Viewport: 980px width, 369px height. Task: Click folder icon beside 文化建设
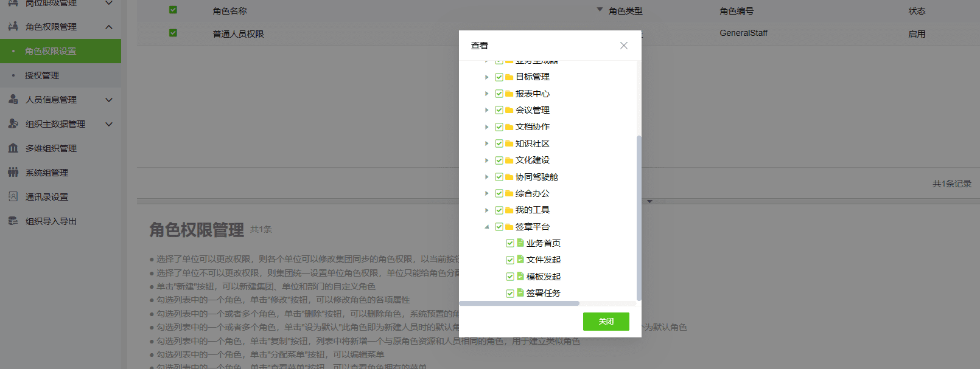pyautogui.click(x=509, y=160)
